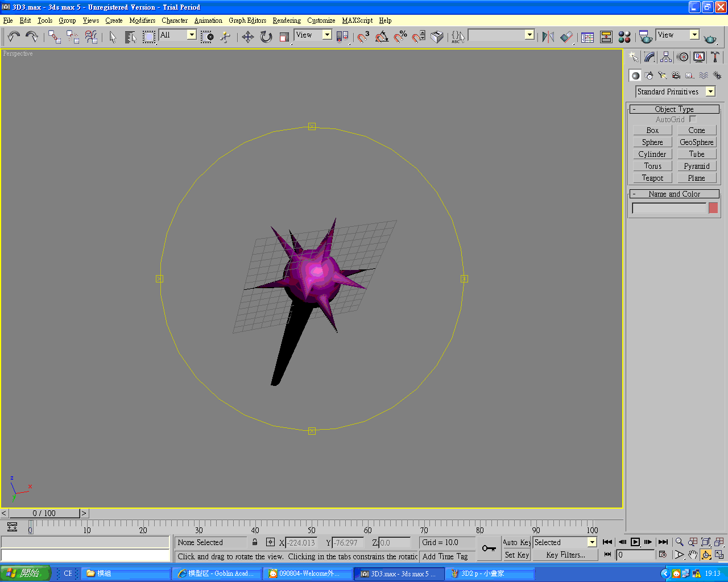
Task: Open the File menu
Action: (8, 20)
